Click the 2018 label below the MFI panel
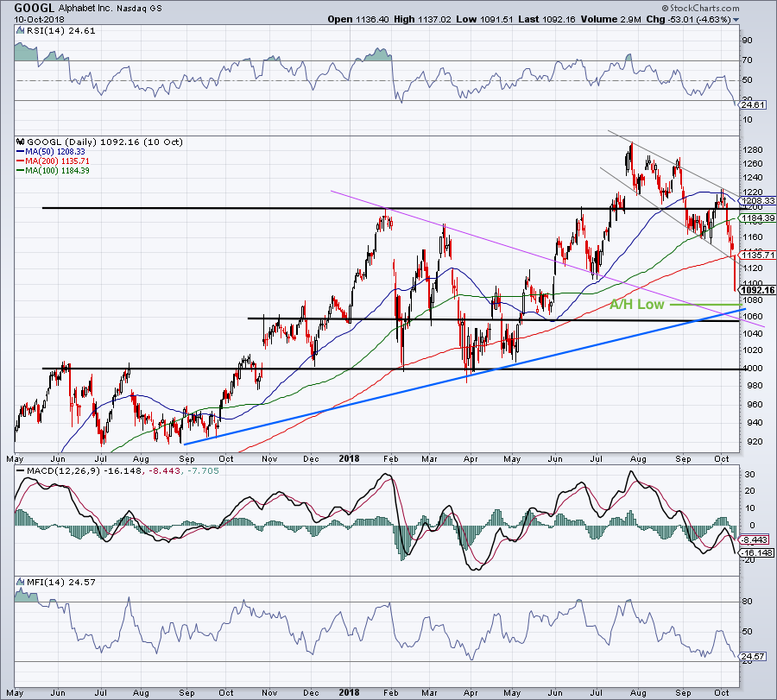 (x=350, y=692)
